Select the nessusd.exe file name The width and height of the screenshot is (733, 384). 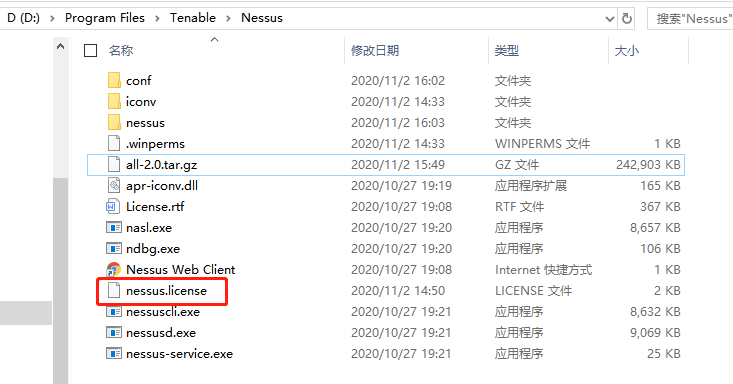[161, 333]
